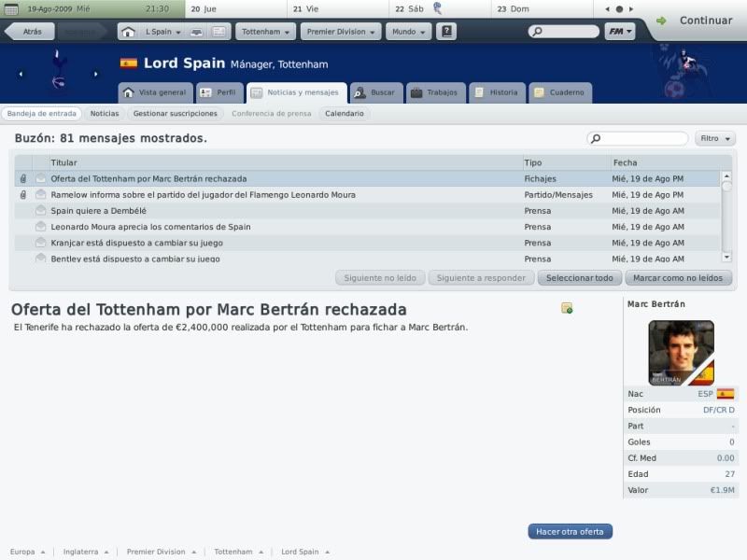
Task: Open the Premier Division dropdown
Action: (x=341, y=32)
